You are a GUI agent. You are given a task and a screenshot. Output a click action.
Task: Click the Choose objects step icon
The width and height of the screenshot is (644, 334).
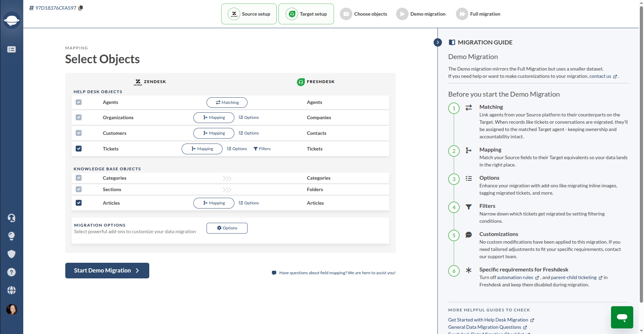click(x=346, y=14)
